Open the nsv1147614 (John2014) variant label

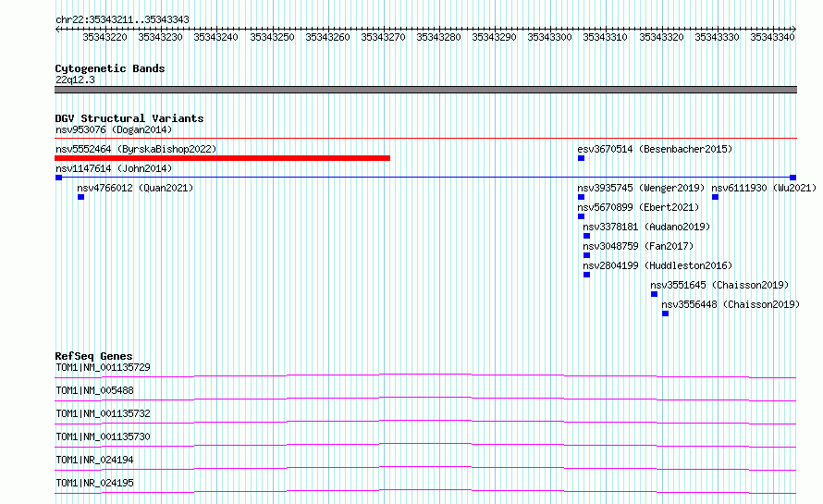114,168
